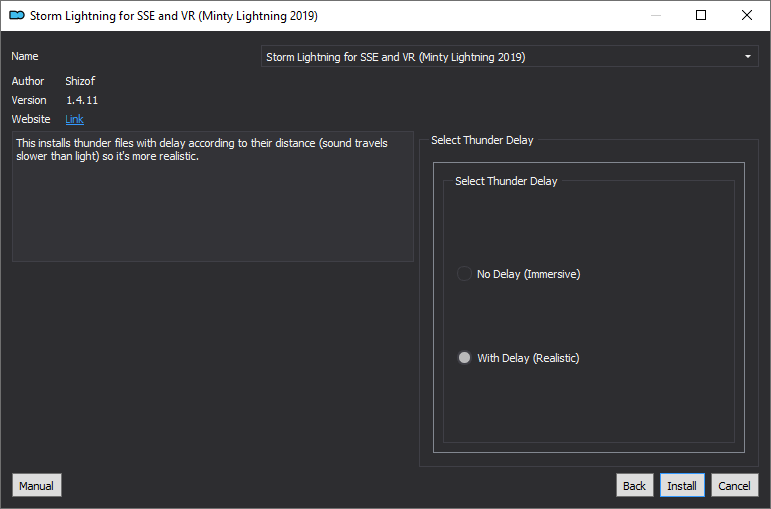The width and height of the screenshot is (771, 509).
Task: Close the Storm Lightning installer dialog
Action: (746, 16)
